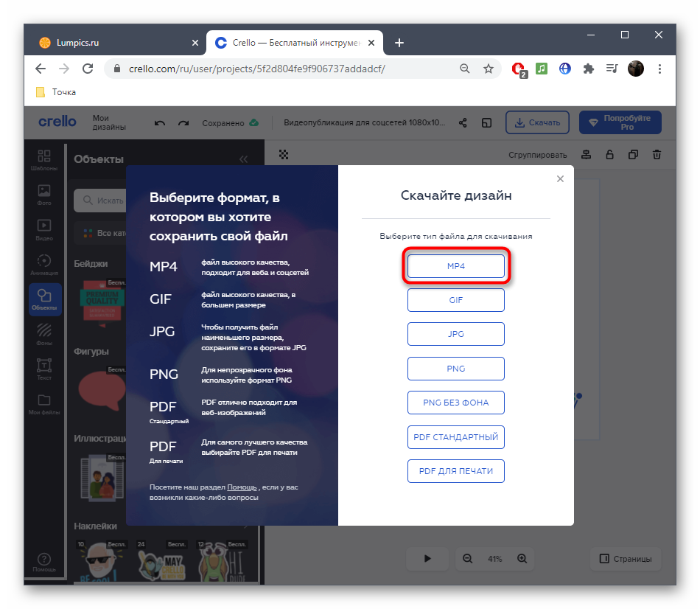Choose PDF for print option

455,471
